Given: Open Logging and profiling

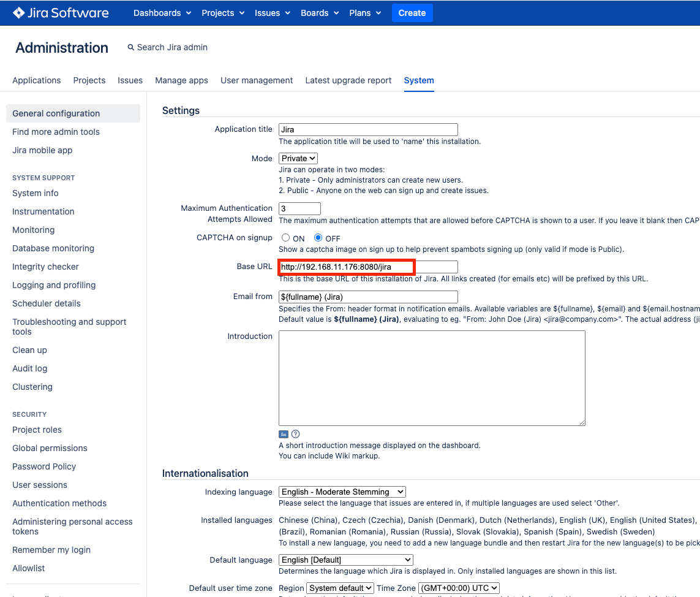Looking at the screenshot, I should point(54,285).
